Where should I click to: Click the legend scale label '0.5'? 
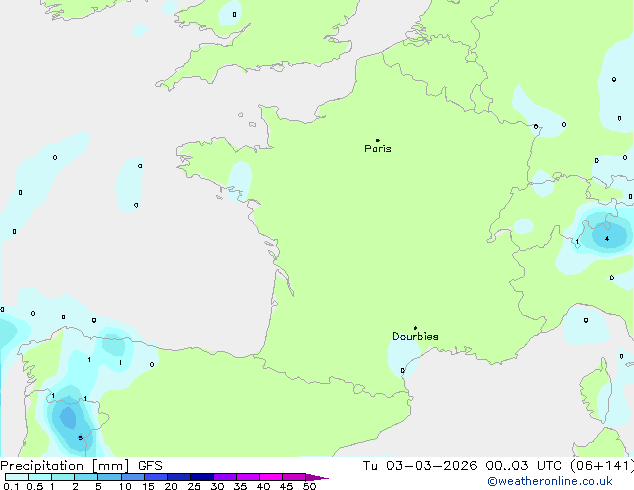[x=35, y=486]
